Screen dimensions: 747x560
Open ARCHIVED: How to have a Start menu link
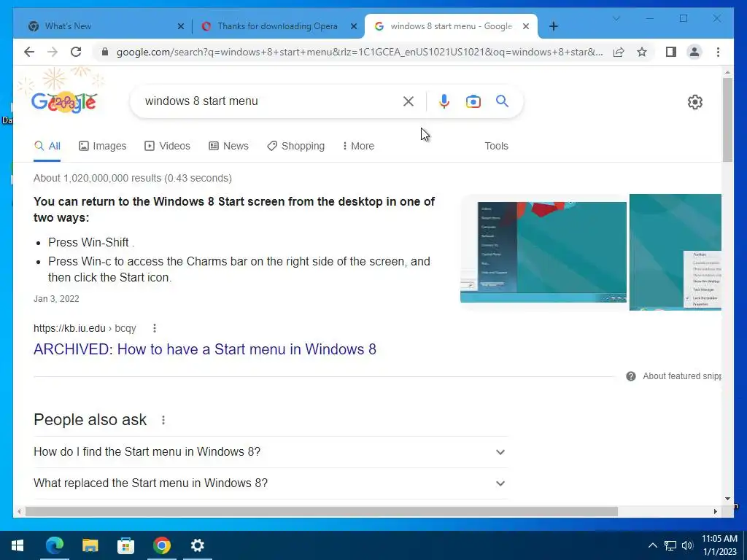click(205, 349)
